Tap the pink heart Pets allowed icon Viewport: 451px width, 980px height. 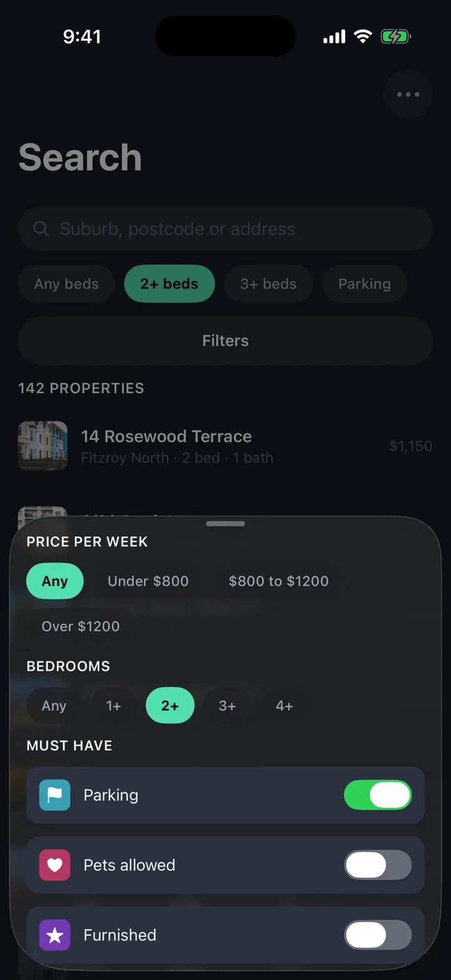[54, 865]
